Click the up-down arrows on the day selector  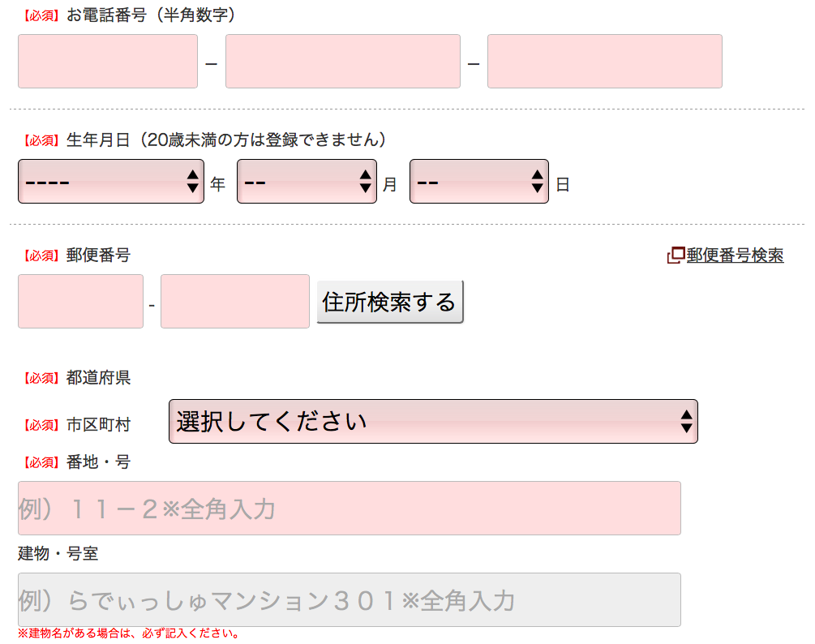pyautogui.click(x=537, y=182)
